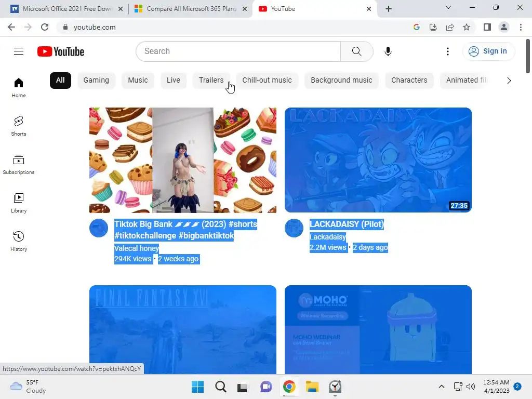Viewport: 532px width, 399px height.
Task: Select the Trailers category chip
Action: coord(211,81)
